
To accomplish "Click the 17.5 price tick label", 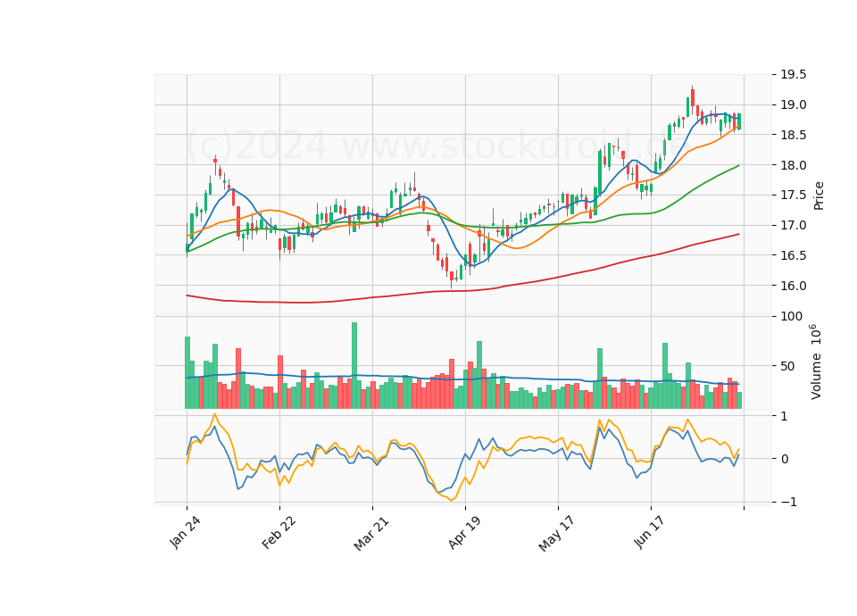I will tap(793, 196).
